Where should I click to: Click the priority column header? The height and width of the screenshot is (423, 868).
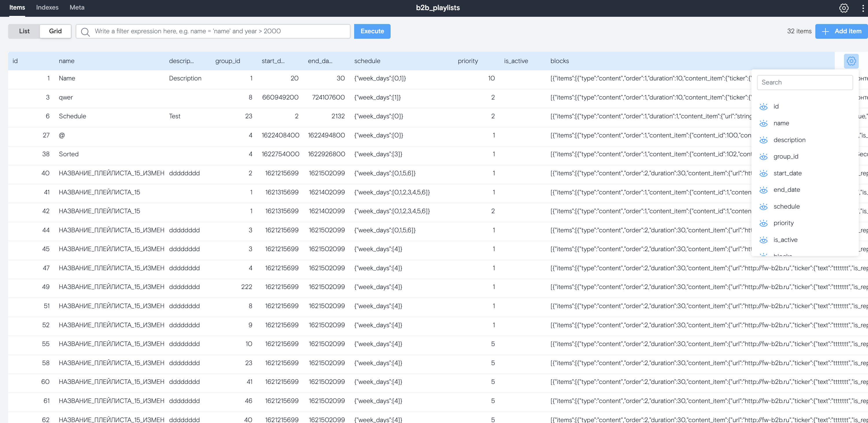468,61
